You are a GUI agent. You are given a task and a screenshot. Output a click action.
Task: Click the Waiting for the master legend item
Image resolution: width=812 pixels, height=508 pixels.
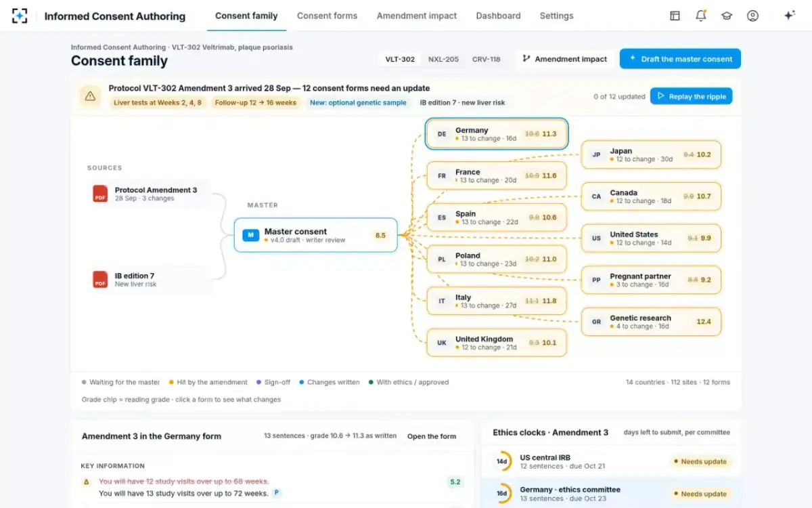pyautogui.click(x=121, y=382)
